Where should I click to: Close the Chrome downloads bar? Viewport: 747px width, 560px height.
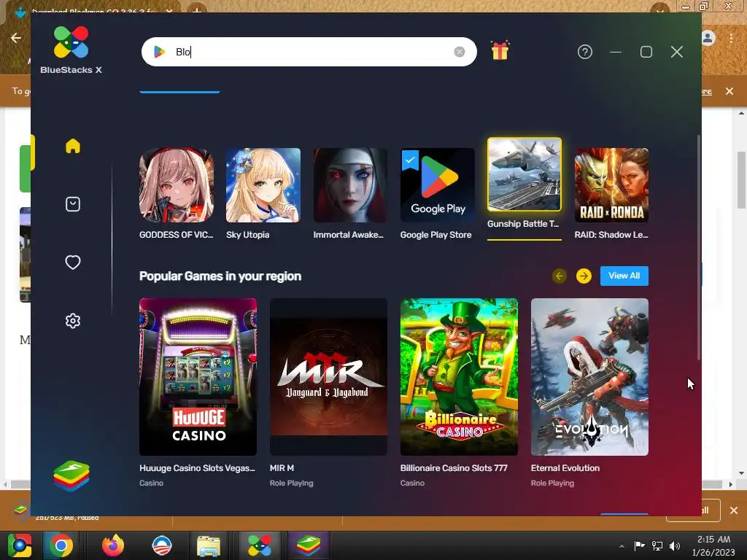click(734, 510)
